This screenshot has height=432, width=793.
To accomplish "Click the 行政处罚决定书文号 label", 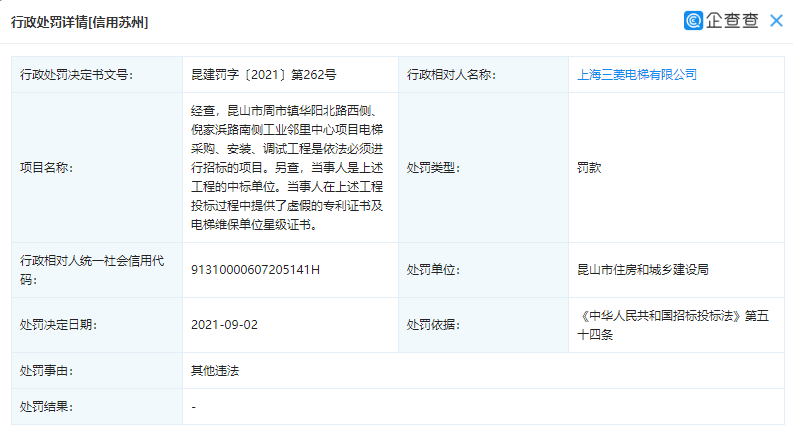I will tap(76, 75).
